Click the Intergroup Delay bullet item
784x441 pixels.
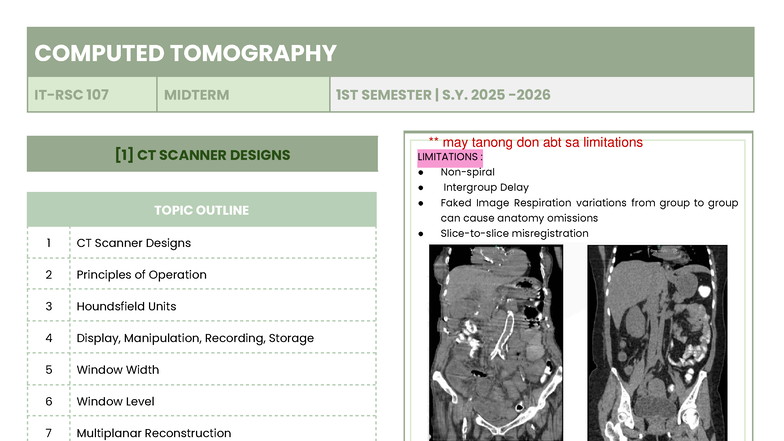486,188
